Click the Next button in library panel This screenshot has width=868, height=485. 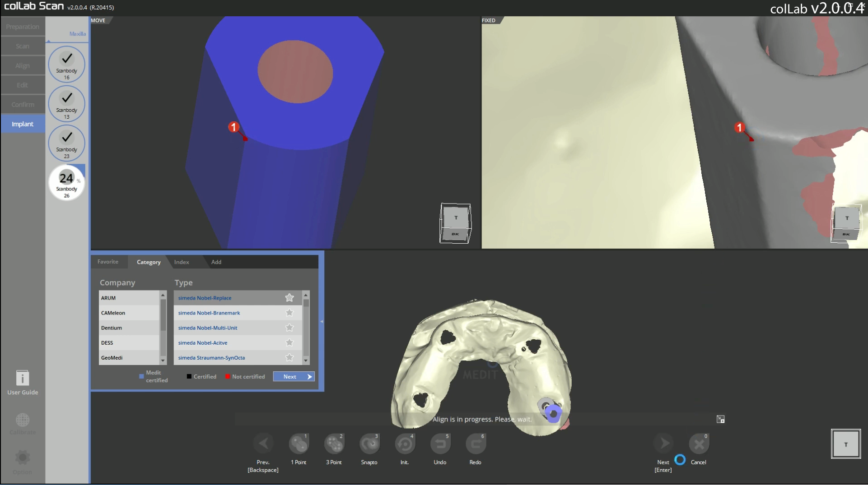294,376
